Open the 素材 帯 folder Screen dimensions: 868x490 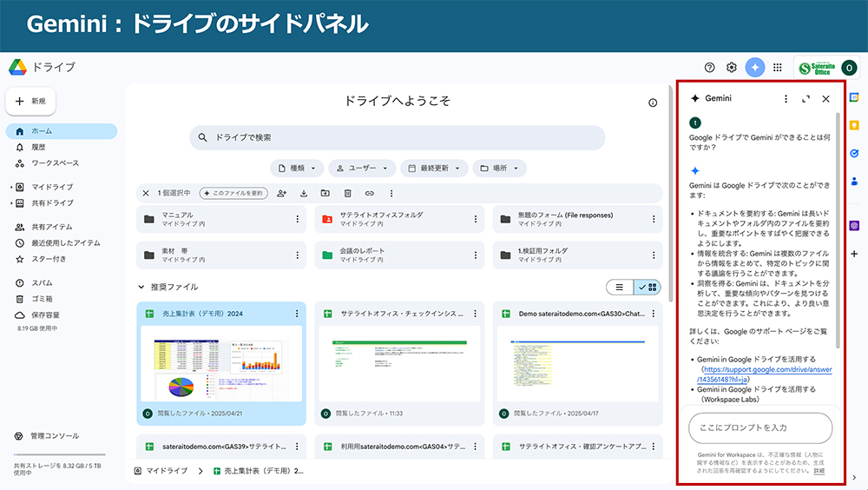tap(220, 255)
